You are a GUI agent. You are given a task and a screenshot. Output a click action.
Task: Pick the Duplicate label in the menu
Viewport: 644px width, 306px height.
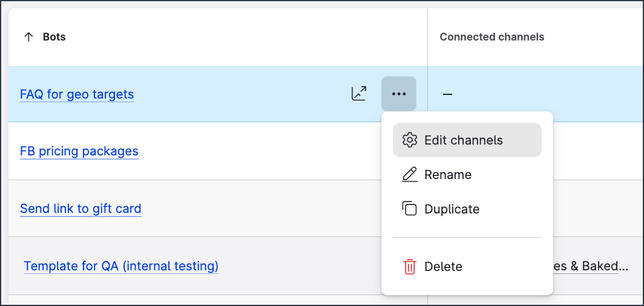click(452, 209)
